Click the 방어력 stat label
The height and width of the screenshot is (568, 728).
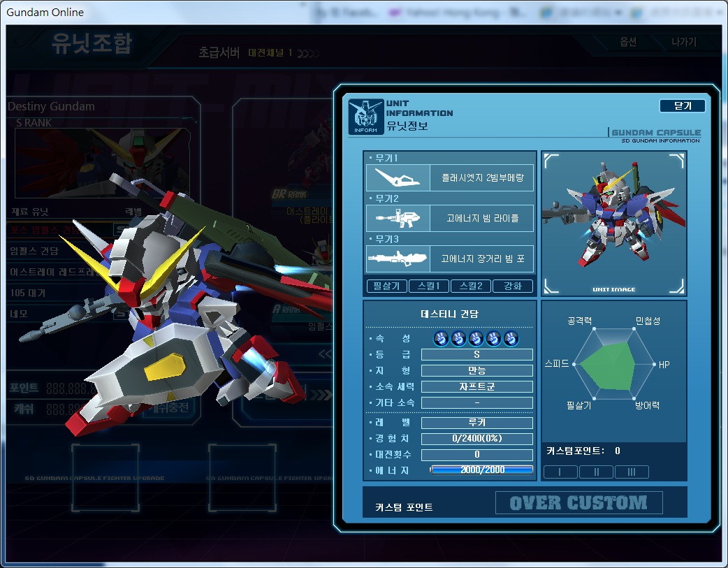647,405
